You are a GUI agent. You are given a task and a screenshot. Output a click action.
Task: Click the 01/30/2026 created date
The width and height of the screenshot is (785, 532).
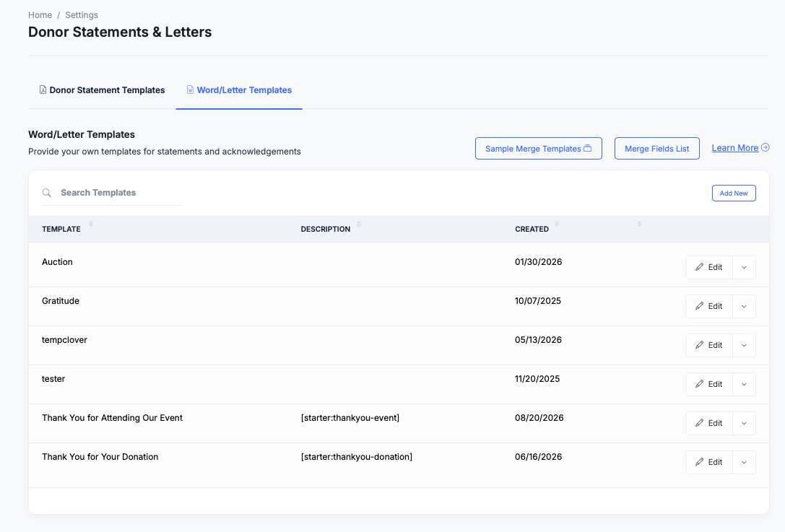tap(538, 262)
